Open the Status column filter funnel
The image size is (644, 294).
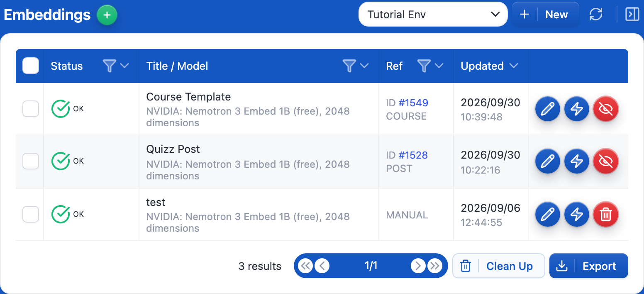point(109,66)
